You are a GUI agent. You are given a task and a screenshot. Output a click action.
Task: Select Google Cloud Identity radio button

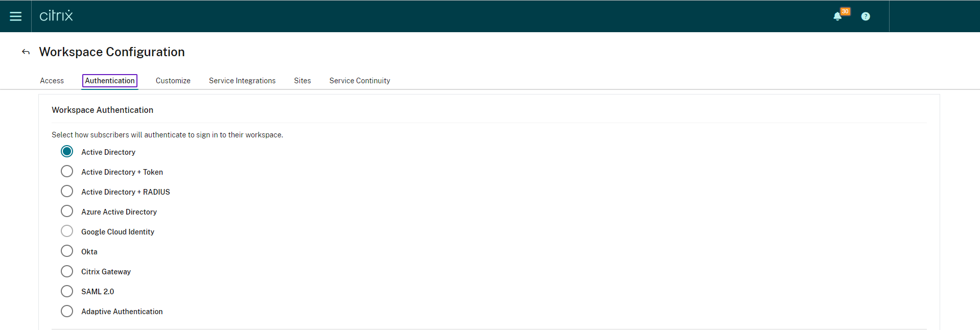point(67,231)
